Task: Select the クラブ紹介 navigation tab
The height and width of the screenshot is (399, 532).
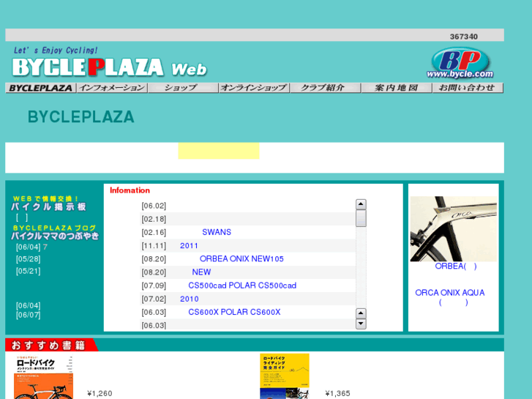Action: 325,88
